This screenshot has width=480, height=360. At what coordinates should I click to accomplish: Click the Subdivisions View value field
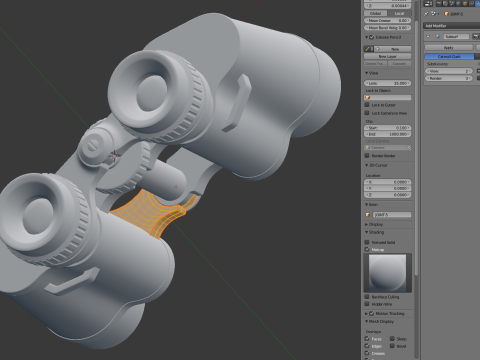click(449, 71)
